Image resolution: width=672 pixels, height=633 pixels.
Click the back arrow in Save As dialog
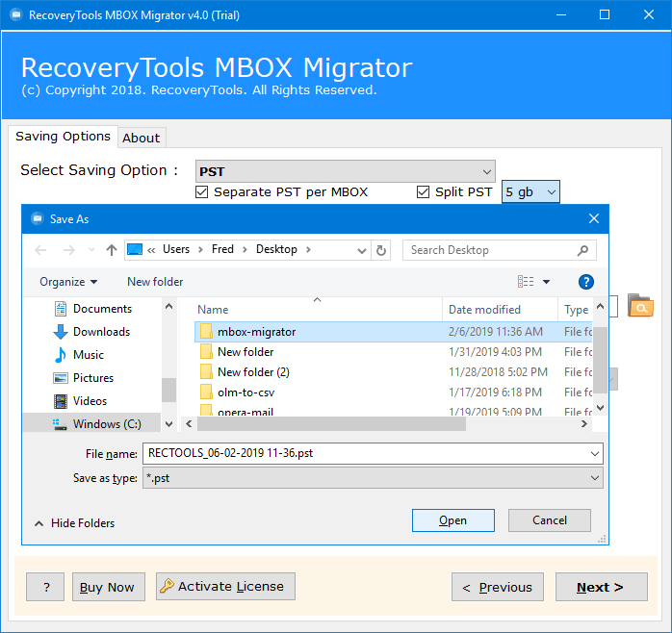click(x=40, y=250)
